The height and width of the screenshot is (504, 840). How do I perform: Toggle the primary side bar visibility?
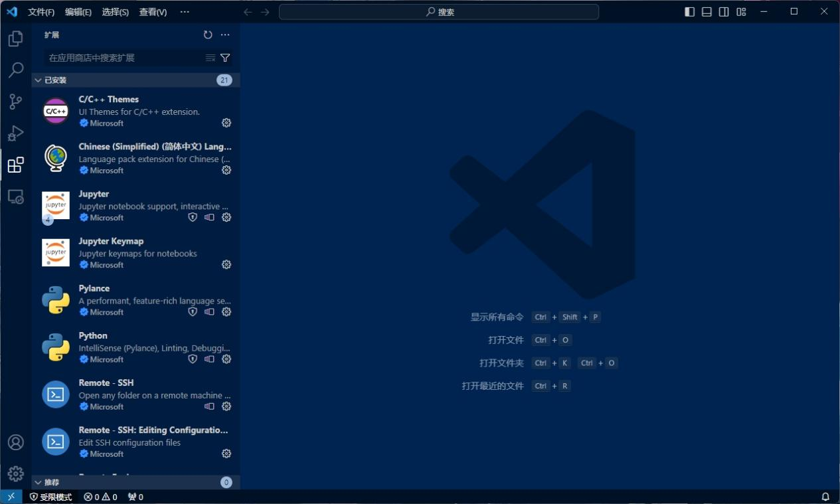coord(689,12)
